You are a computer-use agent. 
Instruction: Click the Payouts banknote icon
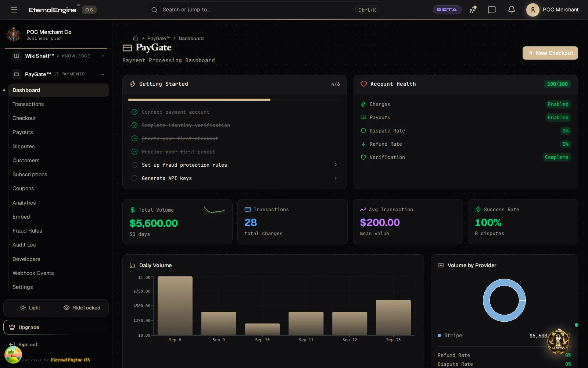(x=363, y=117)
